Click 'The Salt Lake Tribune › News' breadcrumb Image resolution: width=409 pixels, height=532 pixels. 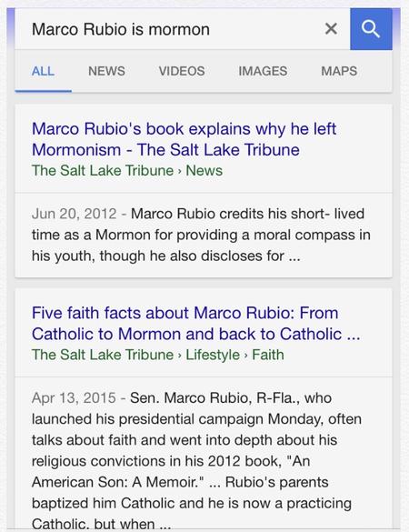coord(127,170)
